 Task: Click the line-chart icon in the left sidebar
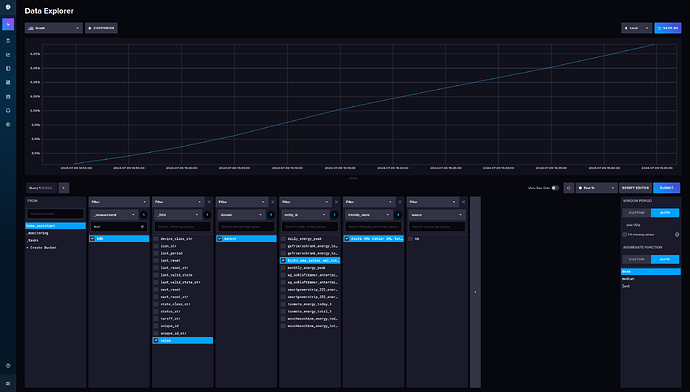8,55
